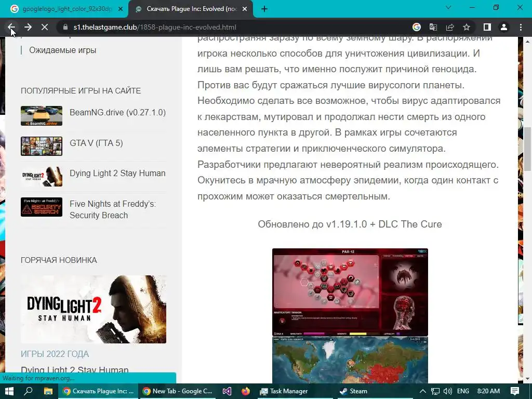Open a new tab with the plus button
Screen dimensions: 532x399
(x=264, y=9)
